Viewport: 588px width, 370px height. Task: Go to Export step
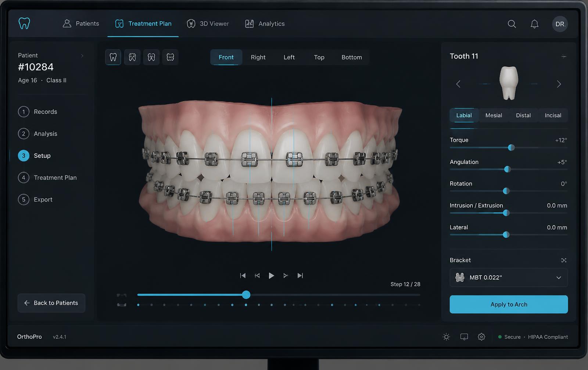[36, 199]
